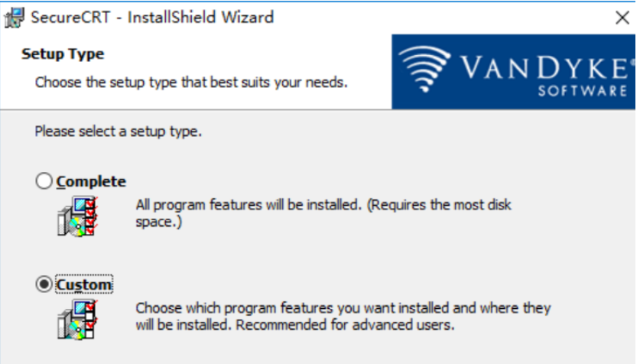Screen dimensions: 640x364
Task: Click the installer icon in the title bar
Action: coord(11,16)
